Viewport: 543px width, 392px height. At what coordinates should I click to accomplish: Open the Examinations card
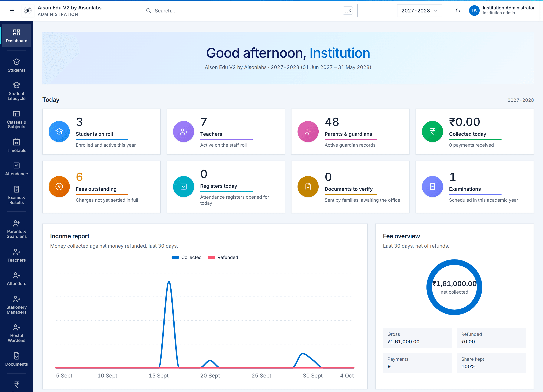point(475,186)
